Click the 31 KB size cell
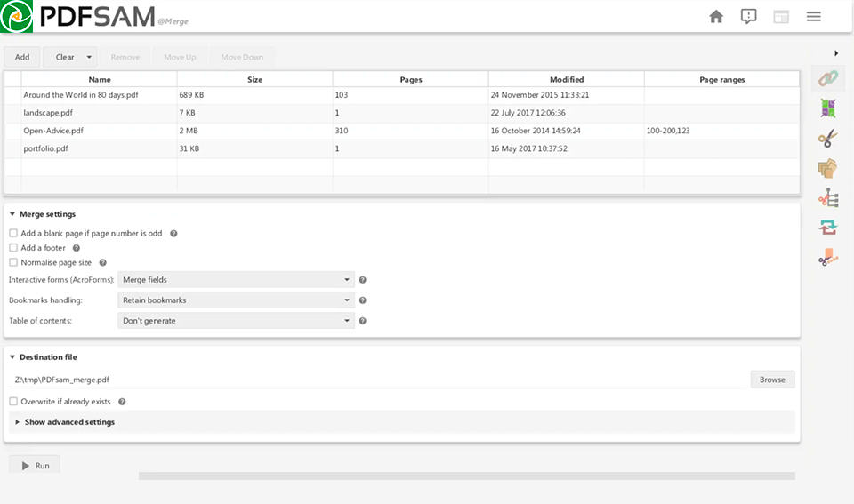 [255, 148]
